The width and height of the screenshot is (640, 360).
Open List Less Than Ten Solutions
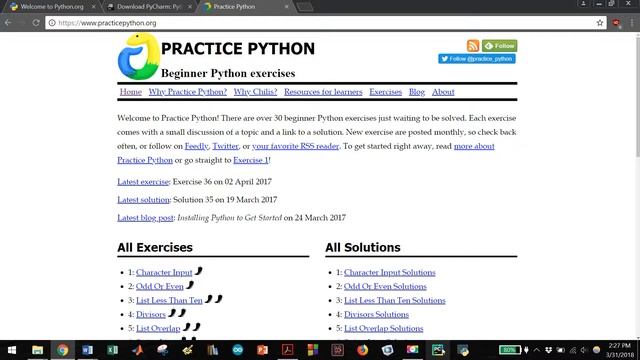(x=395, y=300)
